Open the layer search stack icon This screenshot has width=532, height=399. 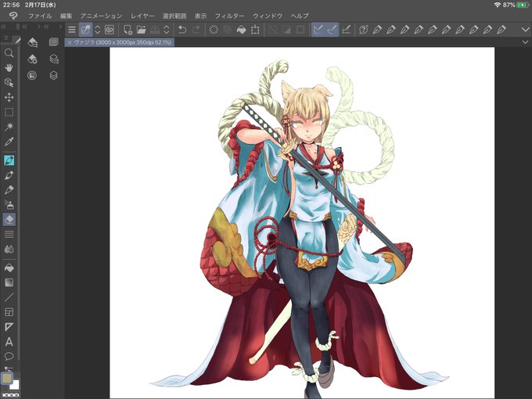(x=54, y=59)
